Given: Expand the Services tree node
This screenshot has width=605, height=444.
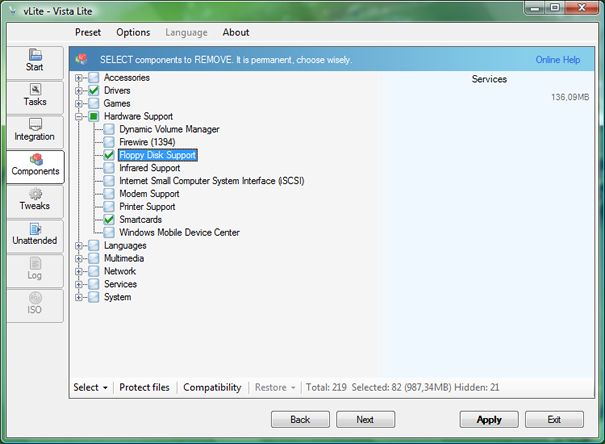Looking at the screenshot, I should tap(79, 284).
